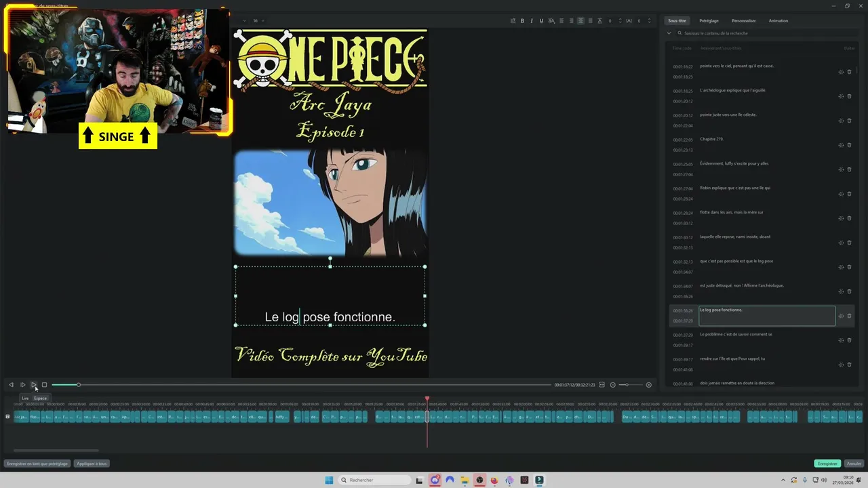Click timeline zoom slider handle
The width and height of the screenshot is (868, 488).
(x=627, y=385)
